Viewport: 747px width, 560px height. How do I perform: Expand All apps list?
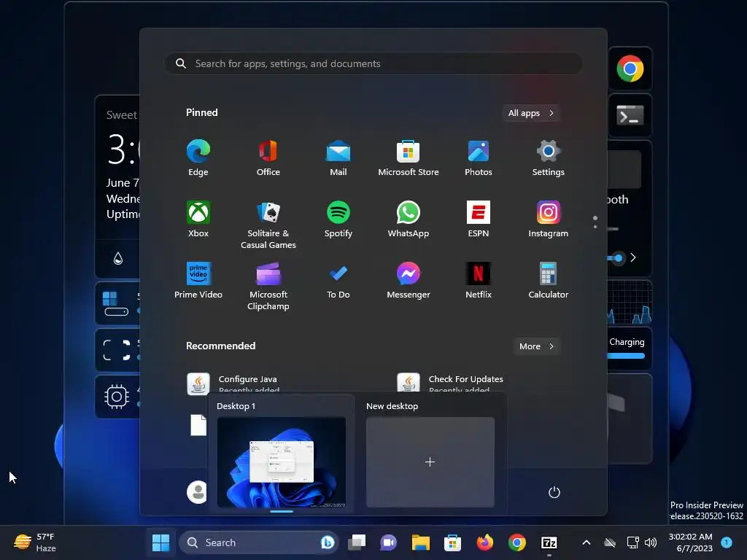coord(531,113)
